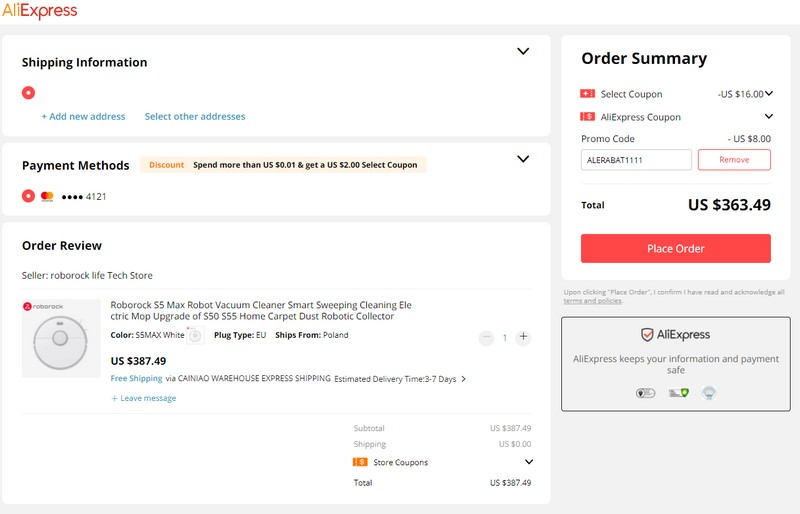Click the Select Coupon red icon

click(x=587, y=93)
